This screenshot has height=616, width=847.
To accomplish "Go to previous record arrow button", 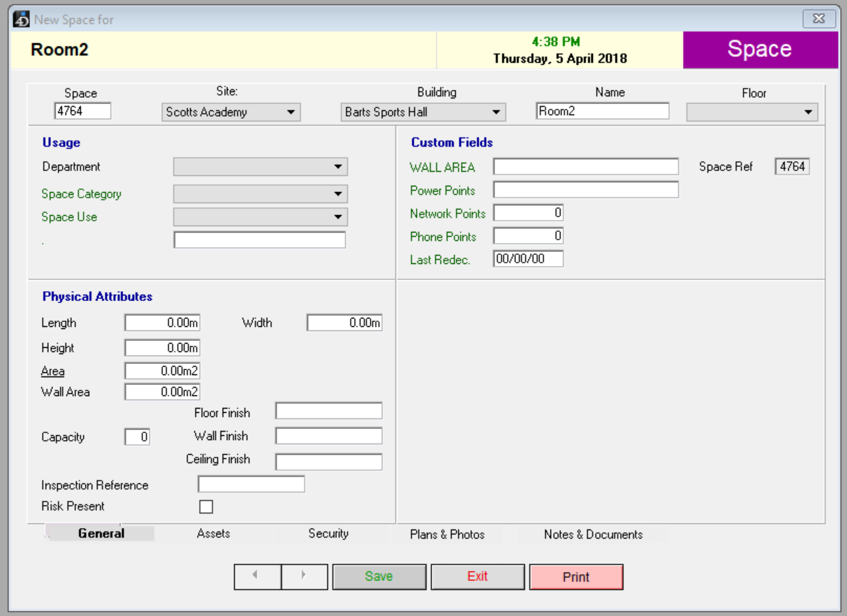I will click(258, 577).
